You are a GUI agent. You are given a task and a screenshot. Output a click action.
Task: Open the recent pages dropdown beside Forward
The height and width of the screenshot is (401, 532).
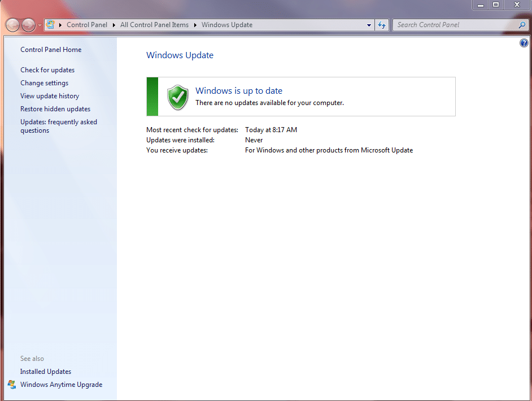coord(40,25)
